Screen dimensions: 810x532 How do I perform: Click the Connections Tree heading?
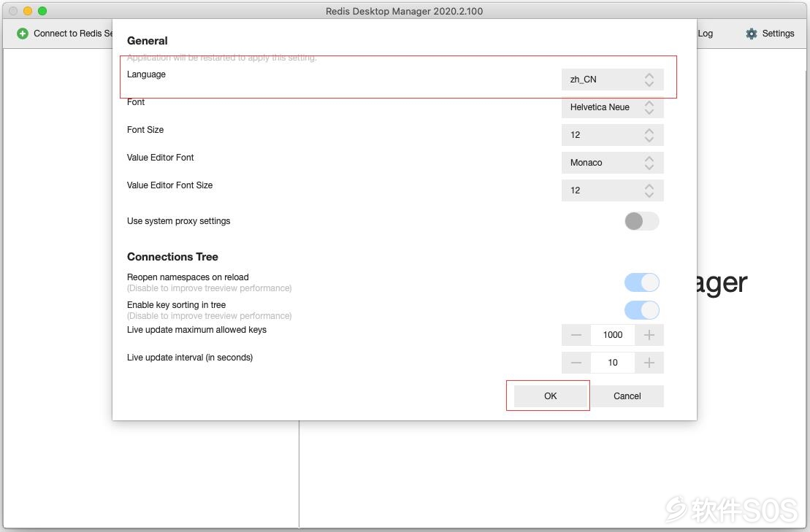pyautogui.click(x=172, y=257)
